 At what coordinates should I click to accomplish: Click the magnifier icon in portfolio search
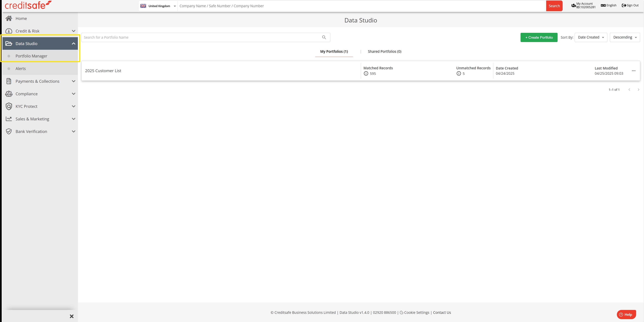point(324,37)
